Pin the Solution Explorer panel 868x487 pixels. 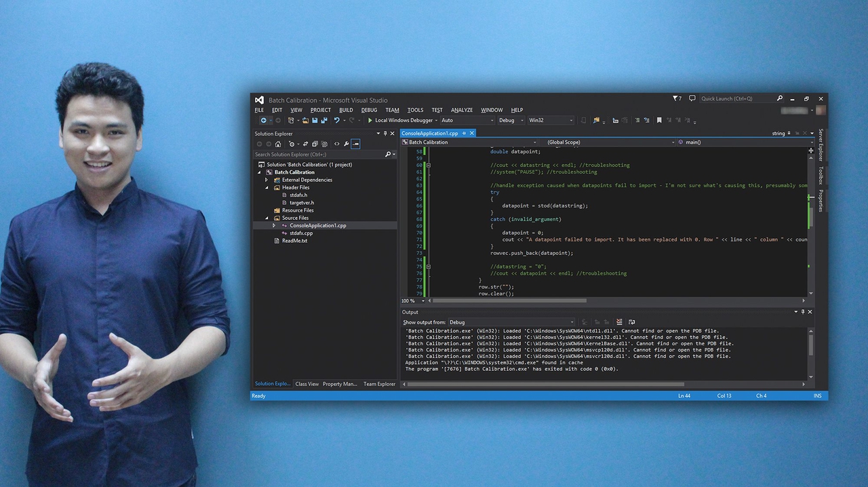385,134
